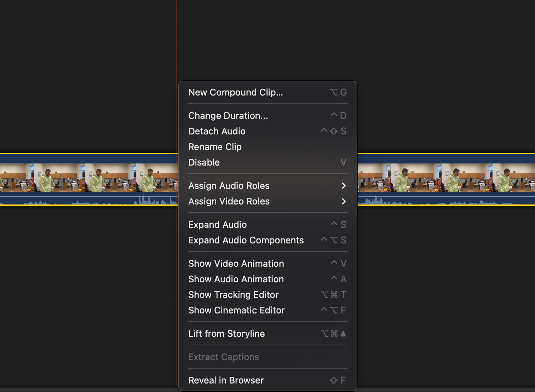Expand the Assign Audio Roles submenu

click(267, 186)
